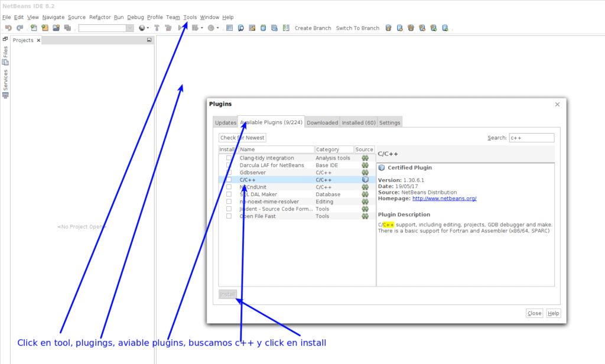Image resolution: width=605 pixels, height=364 pixels.
Task: Click the blue jar toolbar icon
Action: (263, 28)
